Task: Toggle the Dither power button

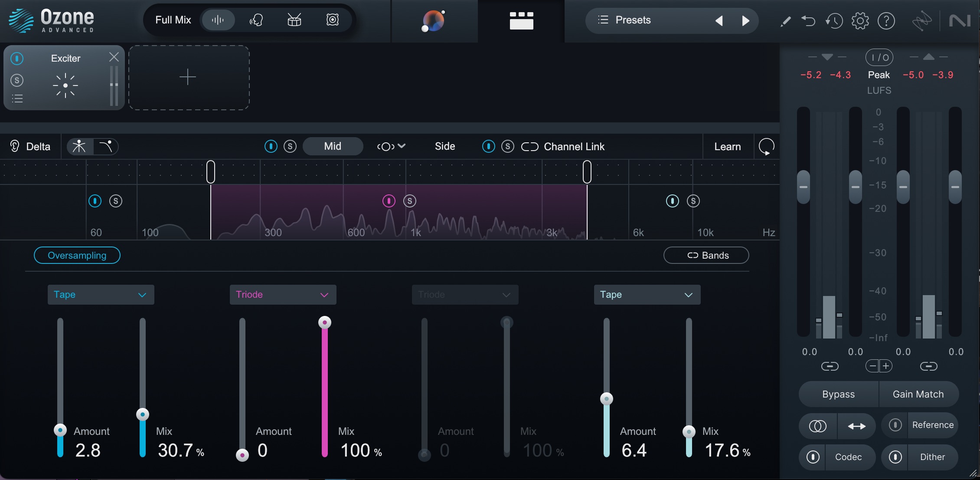Action: [895, 457]
